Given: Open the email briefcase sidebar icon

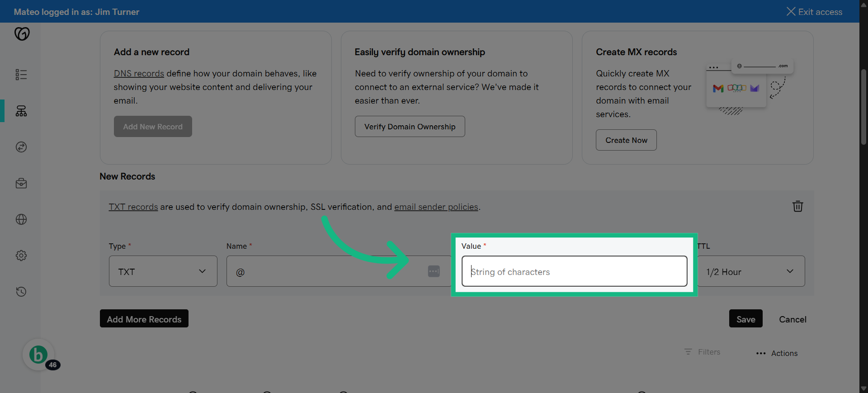Looking at the screenshot, I should pyautogui.click(x=21, y=183).
